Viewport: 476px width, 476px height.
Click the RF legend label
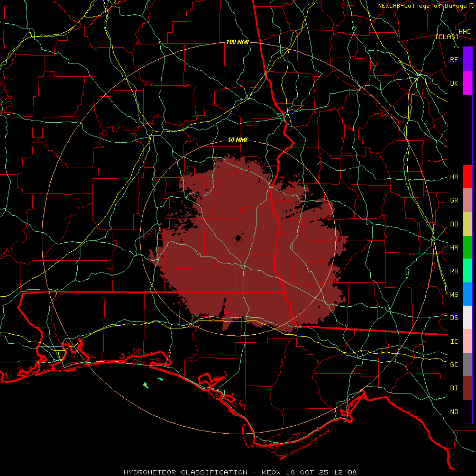click(x=454, y=59)
